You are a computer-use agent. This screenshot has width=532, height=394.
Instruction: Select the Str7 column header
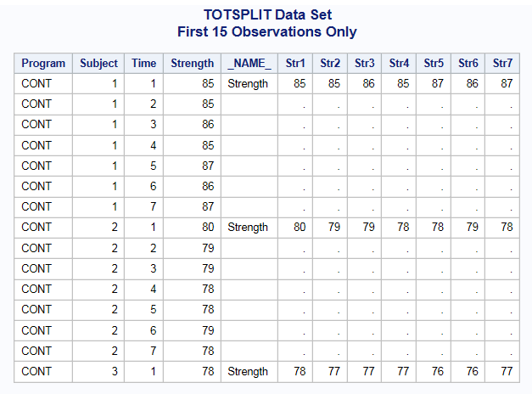coord(502,63)
